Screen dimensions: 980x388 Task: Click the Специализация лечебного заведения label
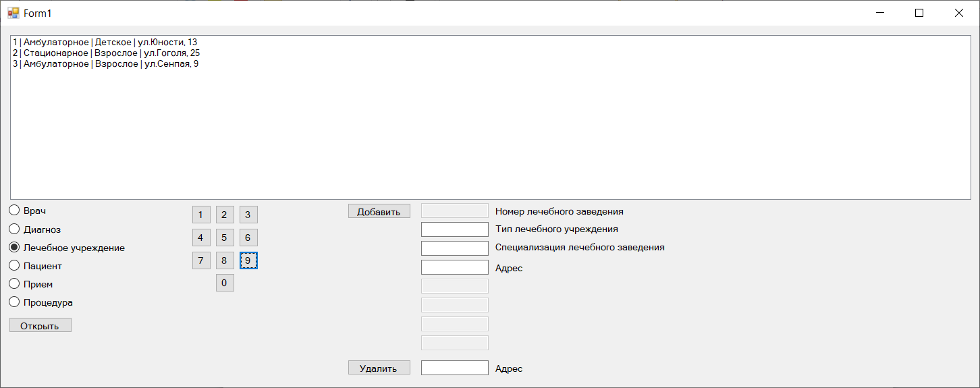point(580,248)
